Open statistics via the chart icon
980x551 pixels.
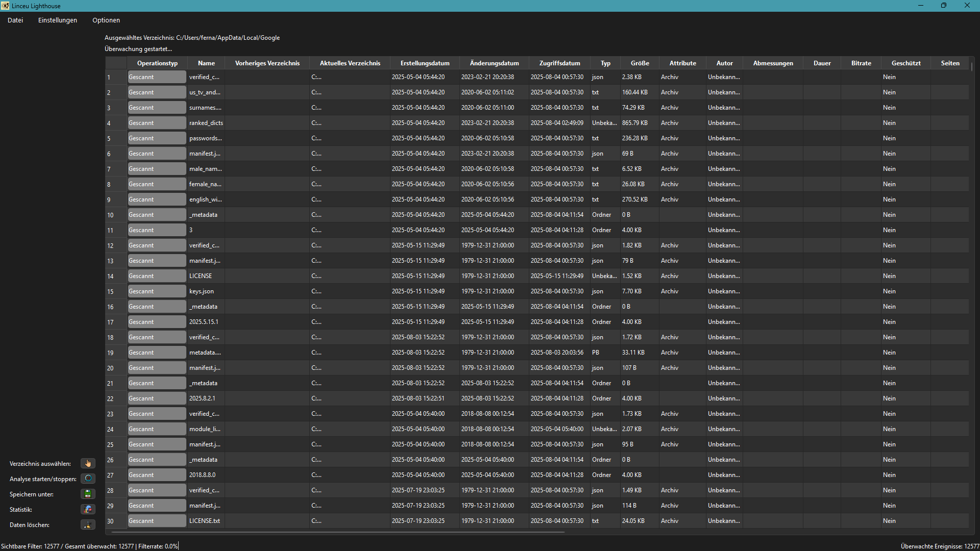click(88, 510)
